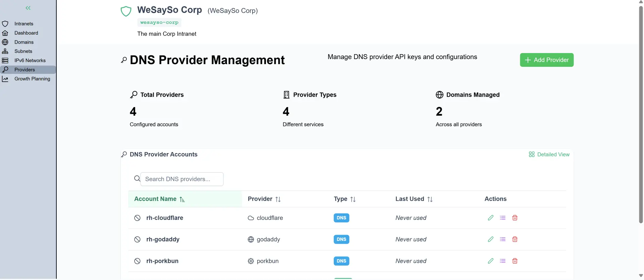This screenshot has height=280, width=644.
Task: Toggle the disabled status icon for rh-porkbun
Action: coord(137,261)
